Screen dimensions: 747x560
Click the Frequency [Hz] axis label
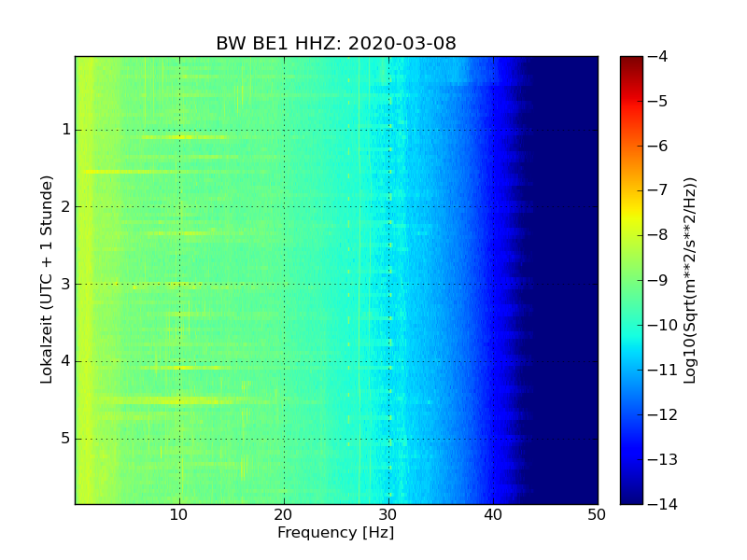pyautogui.click(x=336, y=532)
